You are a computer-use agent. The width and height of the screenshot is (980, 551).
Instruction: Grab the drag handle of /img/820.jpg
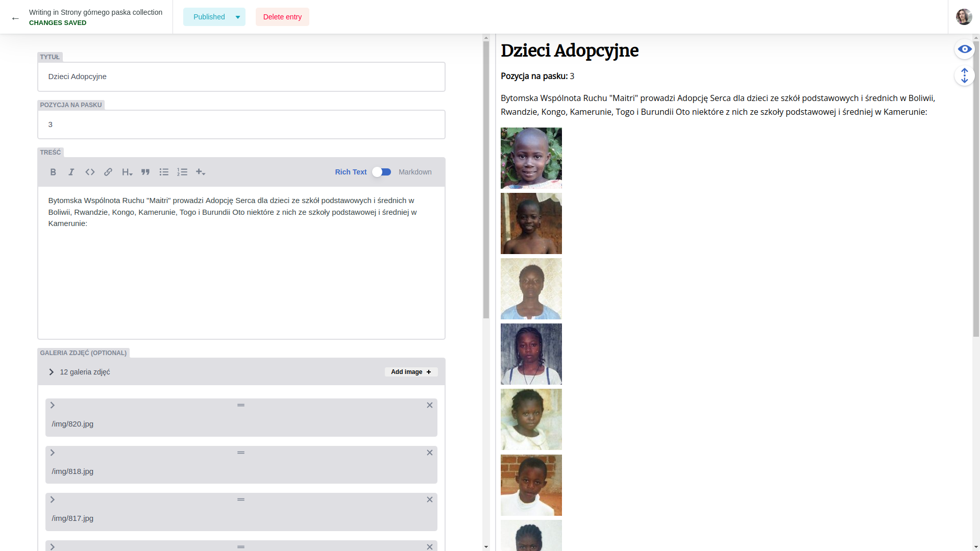[241, 405]
